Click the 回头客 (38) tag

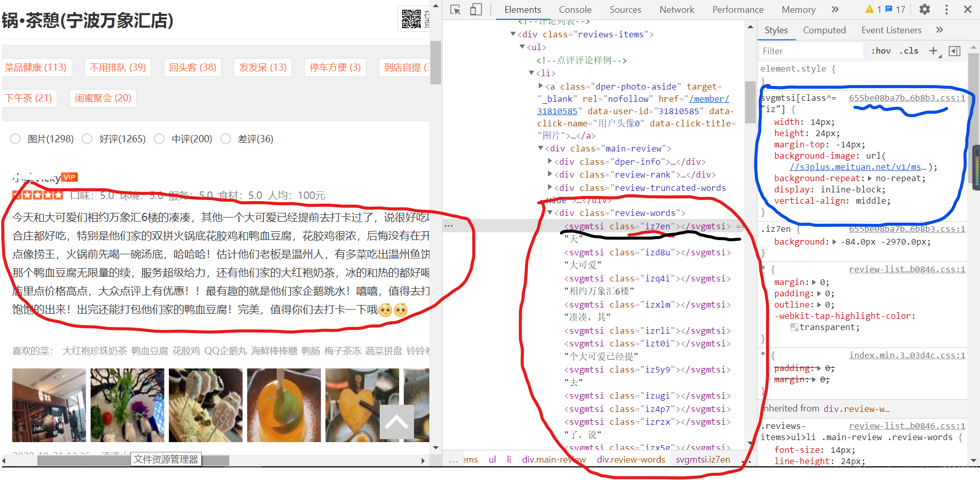tap(192, 67)
